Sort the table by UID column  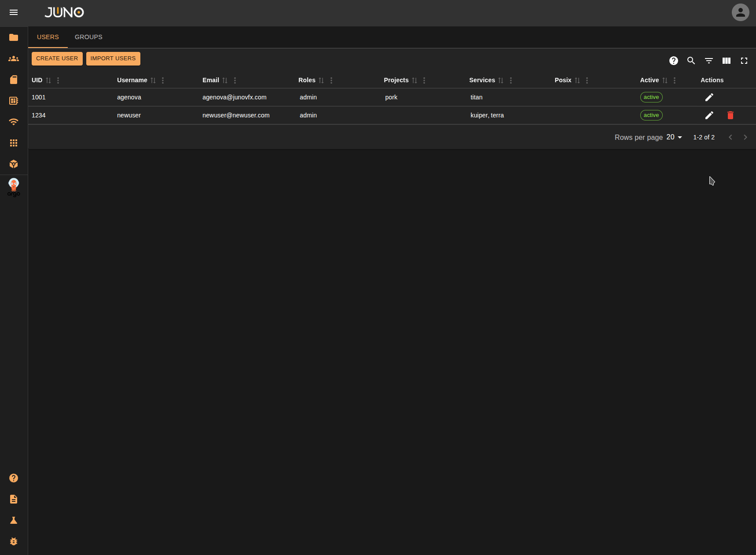click(48, 80)
